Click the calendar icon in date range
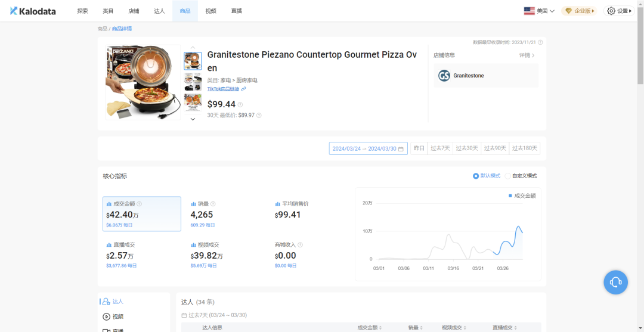The image size is (644, 332). coord(401,148)
